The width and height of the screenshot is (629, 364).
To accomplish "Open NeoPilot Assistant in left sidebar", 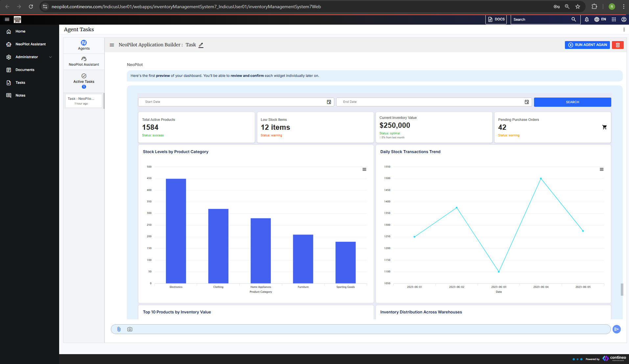I will tap(31, 44).
